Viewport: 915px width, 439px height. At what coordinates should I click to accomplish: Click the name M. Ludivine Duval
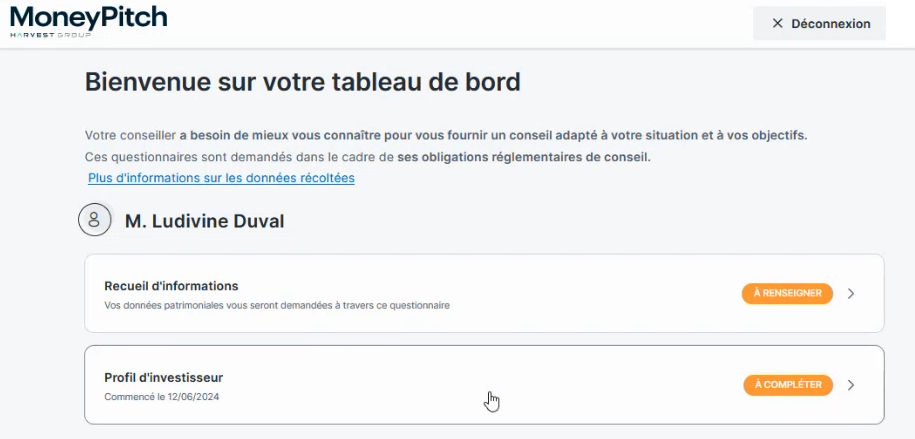click(x=204, y=221)
